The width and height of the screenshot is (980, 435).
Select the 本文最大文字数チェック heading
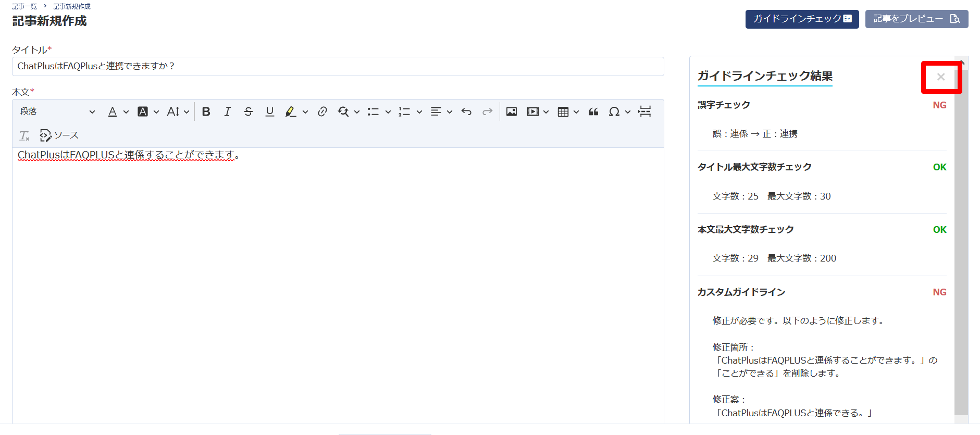click(x=746, y=230)
